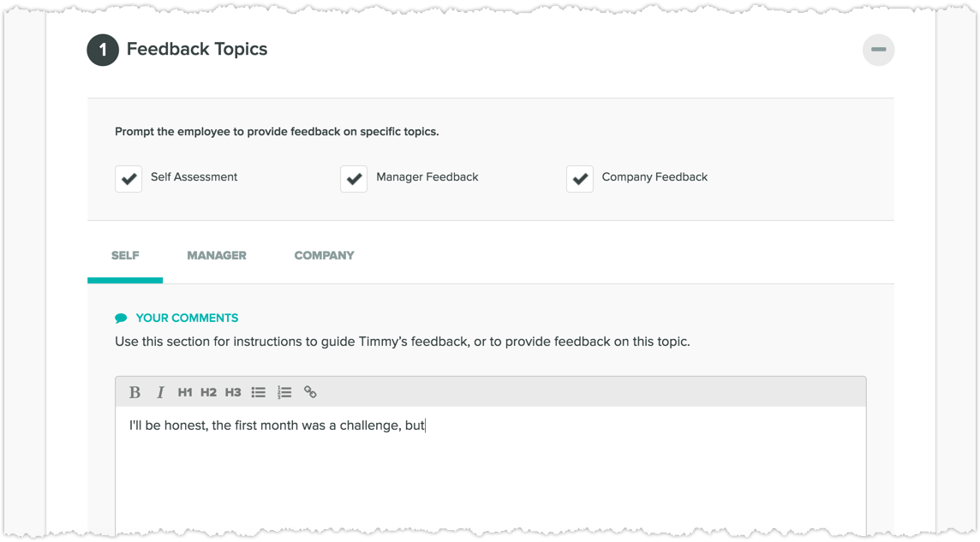
Task: Select the SELF tab
Action: [125, 255]
